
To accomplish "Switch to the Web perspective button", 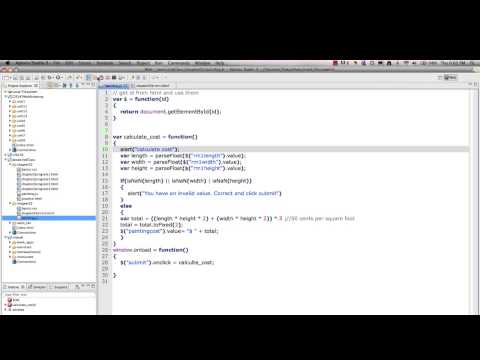I will tap(450, 77).
